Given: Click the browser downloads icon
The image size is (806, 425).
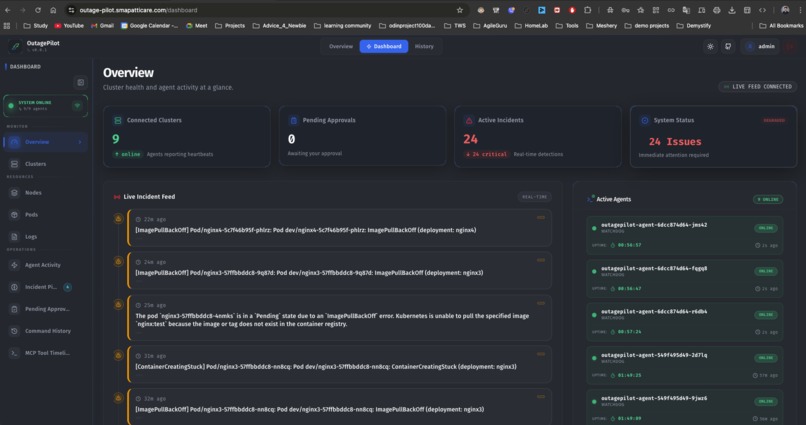Looking at the screenshot, I should (732, 10).
